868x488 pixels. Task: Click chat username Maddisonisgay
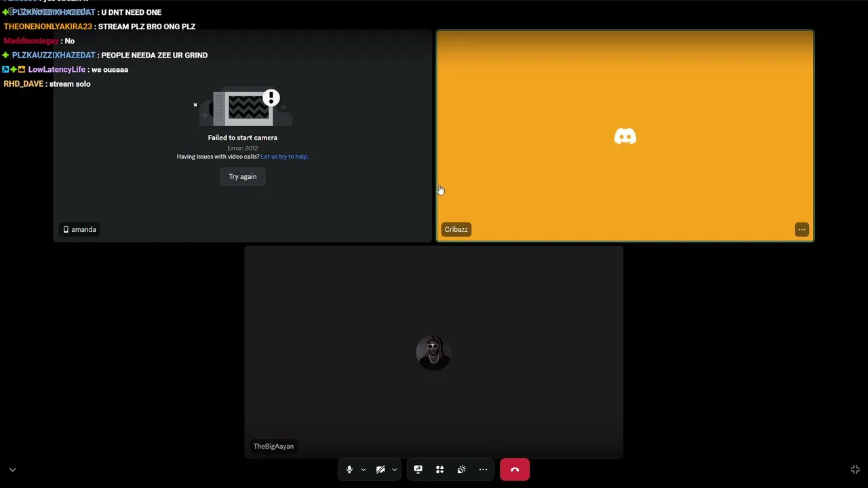(31, 41)
